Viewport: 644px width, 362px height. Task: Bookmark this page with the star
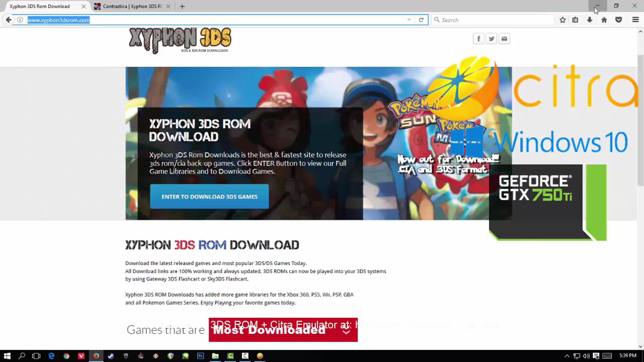[563, 20]
